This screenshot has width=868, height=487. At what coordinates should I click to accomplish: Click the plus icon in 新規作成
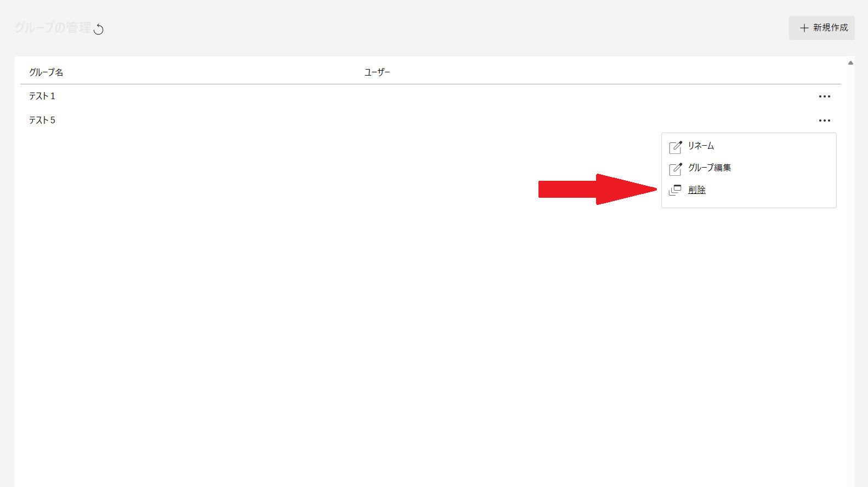pyautogui.click(x=804, y=28)
